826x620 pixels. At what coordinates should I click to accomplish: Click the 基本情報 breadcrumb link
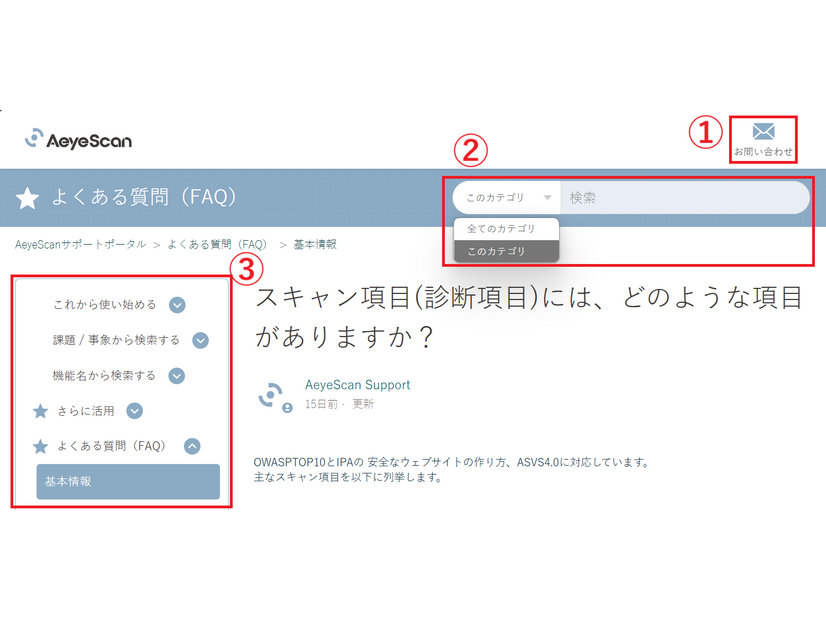tap(315, 244)
